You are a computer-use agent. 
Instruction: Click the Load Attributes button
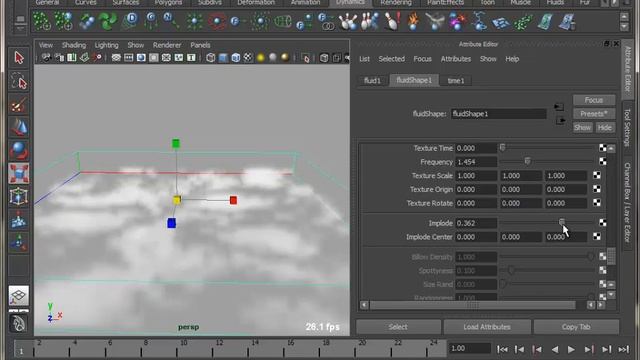pyautogui.click(x=487, y=327)
